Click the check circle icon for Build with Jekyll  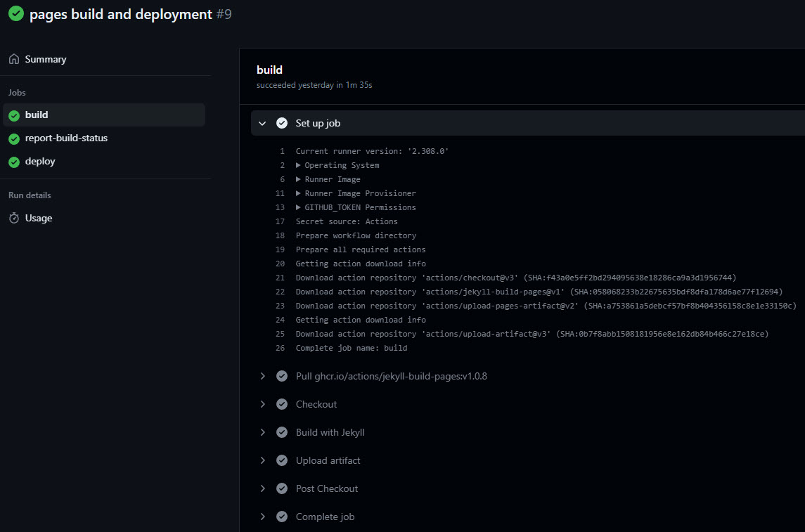click(282, 432)
